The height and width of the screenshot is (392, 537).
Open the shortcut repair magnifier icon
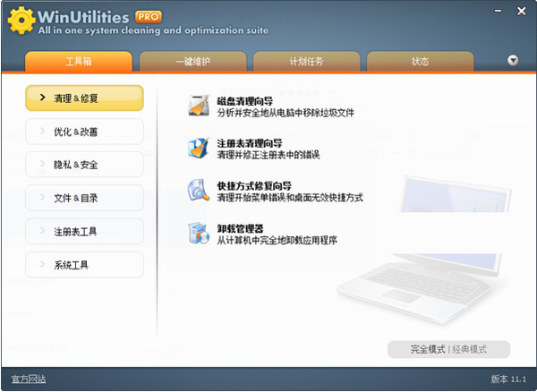199,191
